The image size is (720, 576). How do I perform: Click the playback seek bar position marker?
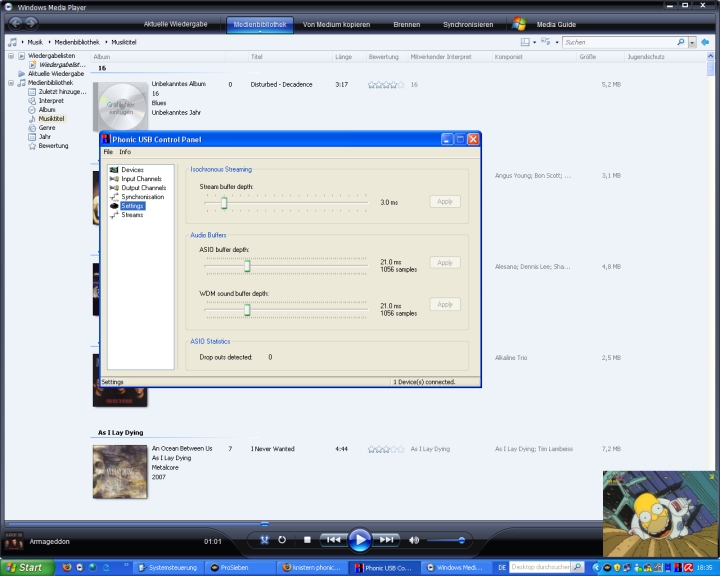tap(264, 524)
